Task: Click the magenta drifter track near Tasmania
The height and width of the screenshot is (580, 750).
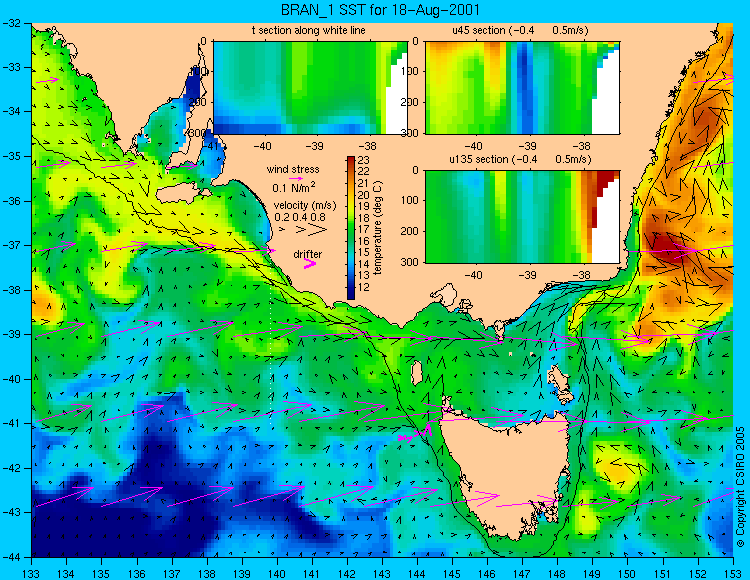Action: point(416,431)
